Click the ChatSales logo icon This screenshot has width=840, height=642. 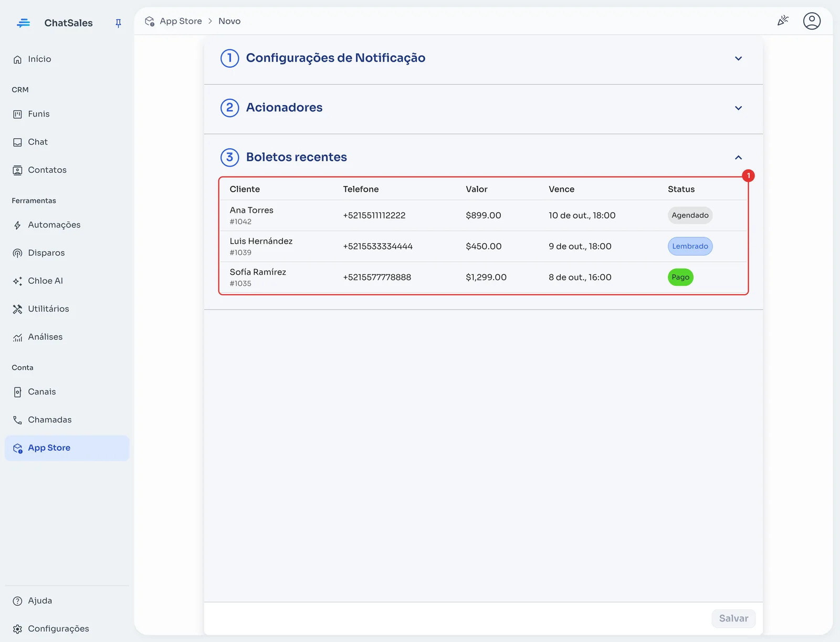pyautogui.click(x=23, y=23)
